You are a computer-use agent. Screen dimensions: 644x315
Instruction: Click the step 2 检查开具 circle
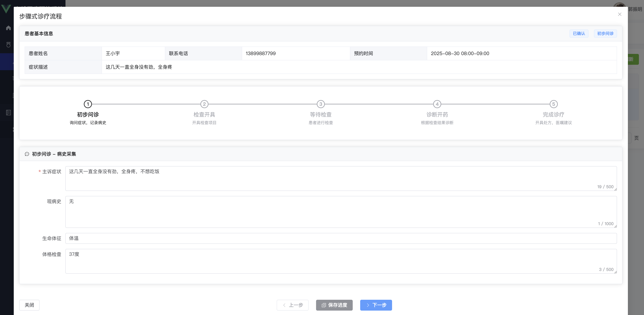[204, 104]
